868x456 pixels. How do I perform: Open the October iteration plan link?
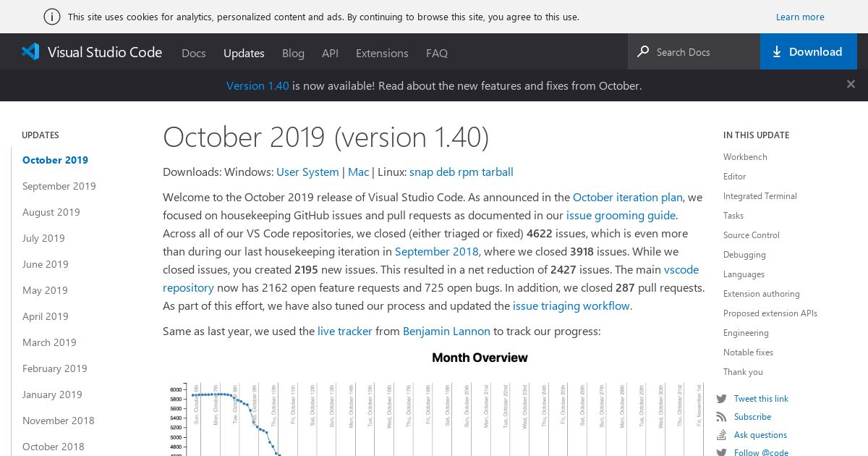(x=628, y=197)
